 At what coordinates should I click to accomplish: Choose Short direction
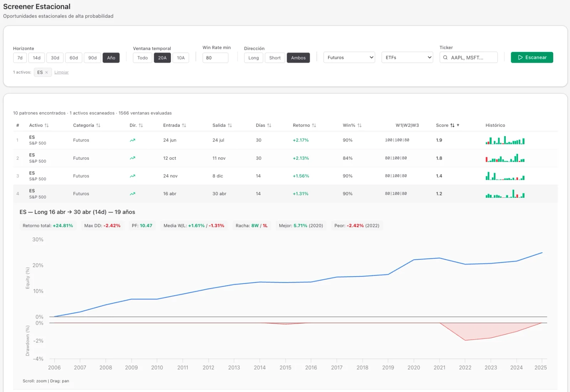click(275, 58)
